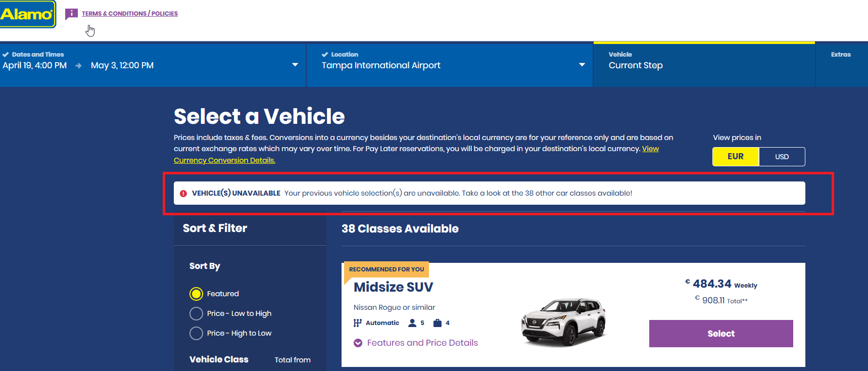Click the Dates and Times checkmark icon
Viewport: 868px width, 371px height.
[x=6, y=55]
